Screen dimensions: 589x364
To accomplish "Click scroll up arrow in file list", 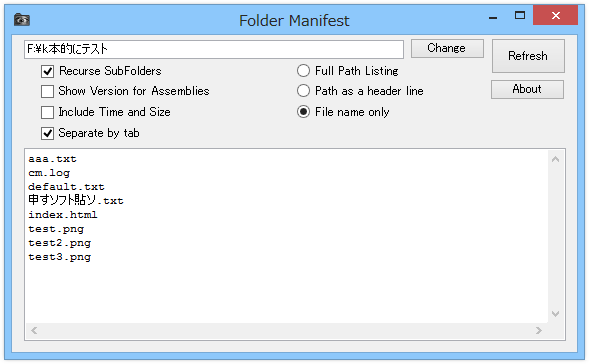I will tap(555, 159).
